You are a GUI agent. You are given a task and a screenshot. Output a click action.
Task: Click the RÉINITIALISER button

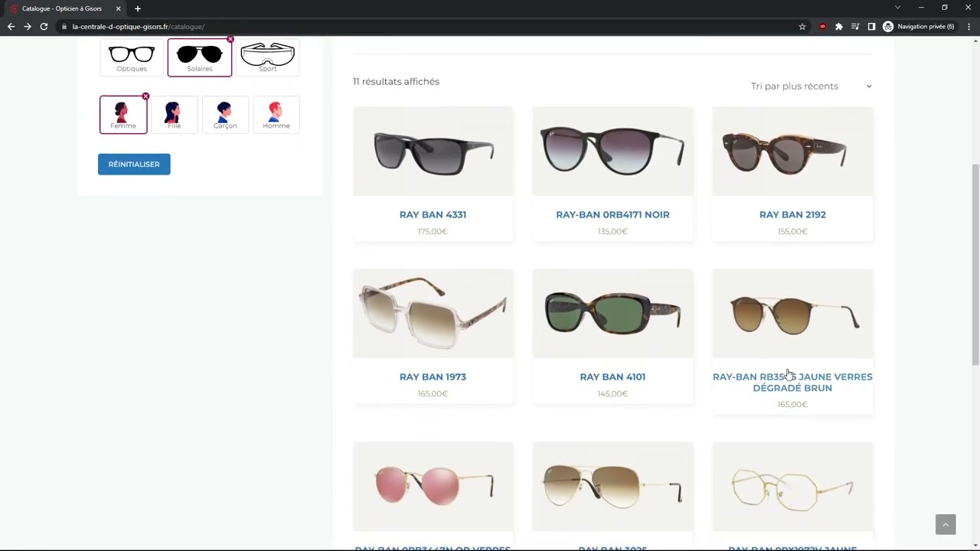point(134,165)
